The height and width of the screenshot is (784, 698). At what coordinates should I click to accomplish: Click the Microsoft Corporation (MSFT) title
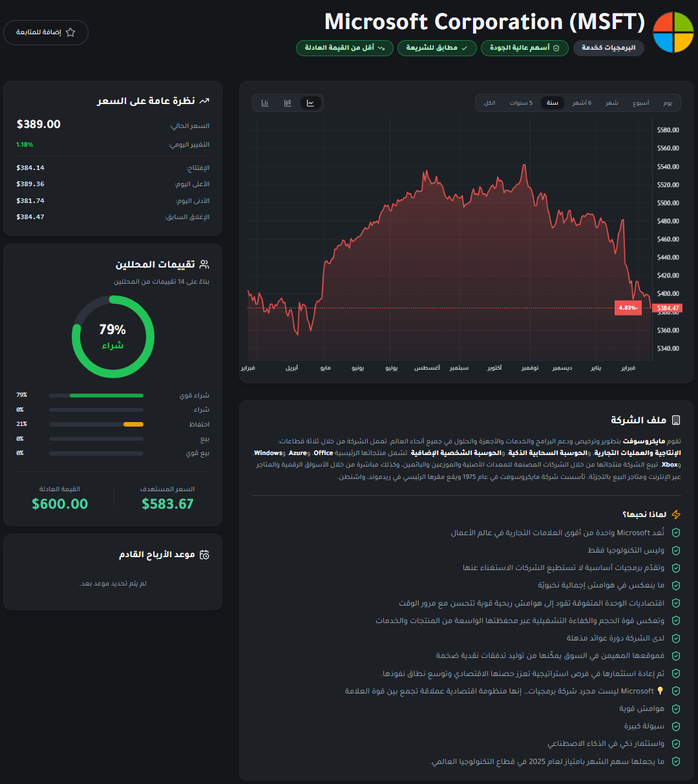point(485,22)
